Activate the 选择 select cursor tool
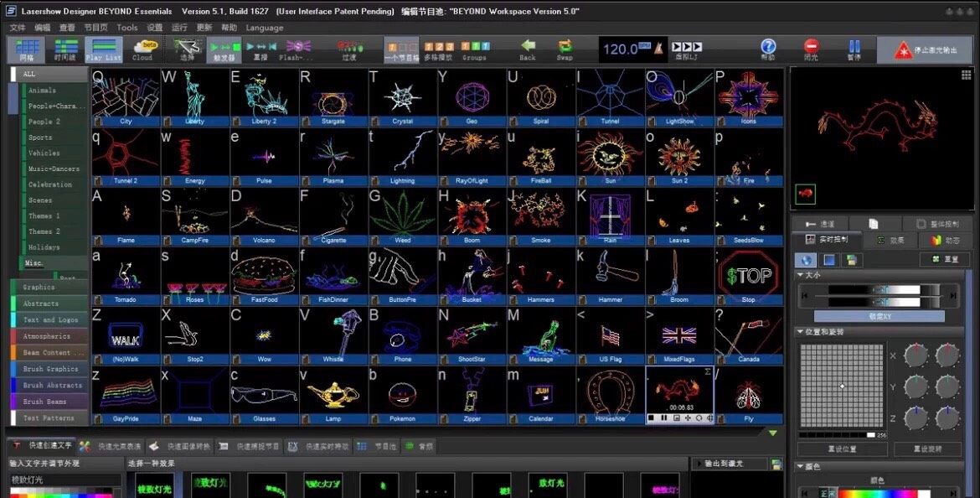980x498 pixels. coord(187,49)
